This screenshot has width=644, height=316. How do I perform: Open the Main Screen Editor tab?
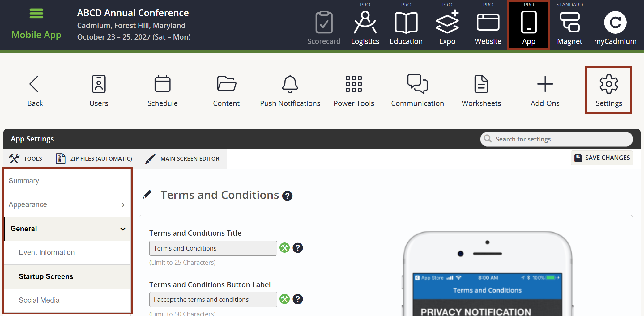point(183,158)
